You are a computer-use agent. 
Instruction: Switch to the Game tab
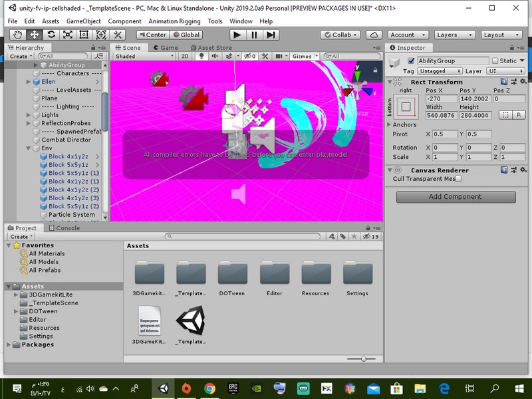click(x=166, y=47)
